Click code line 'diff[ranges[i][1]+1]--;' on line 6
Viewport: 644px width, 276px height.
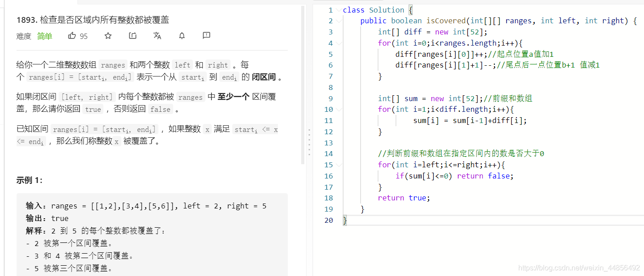pyautogui.click(x=446, y=65)
